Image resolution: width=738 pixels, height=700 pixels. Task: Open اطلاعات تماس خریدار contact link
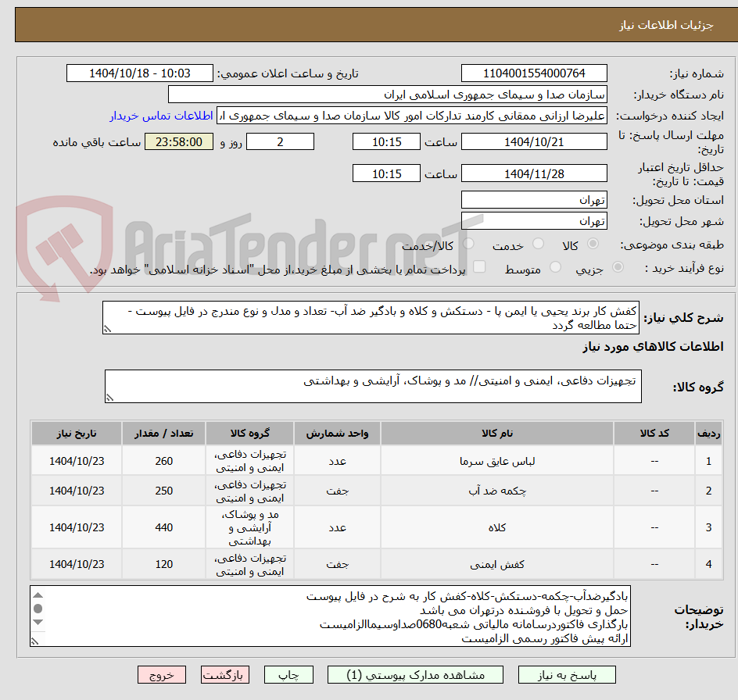coord(161,116)
